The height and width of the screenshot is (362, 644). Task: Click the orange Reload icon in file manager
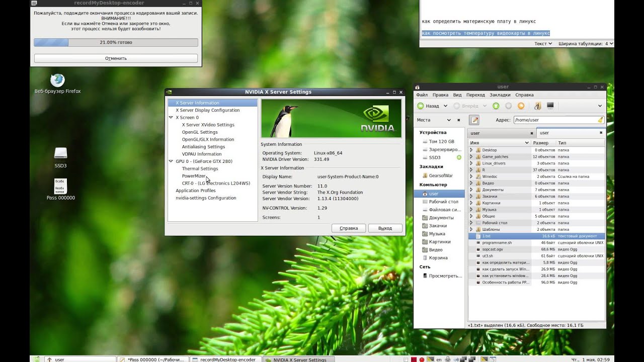click(x=521, y=106)
